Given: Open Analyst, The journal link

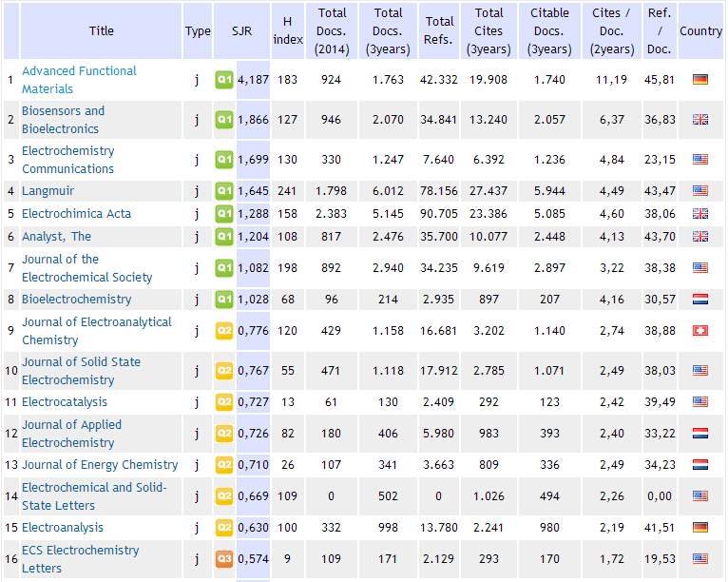Looking at the screenshot, I should tap(56, 237).
